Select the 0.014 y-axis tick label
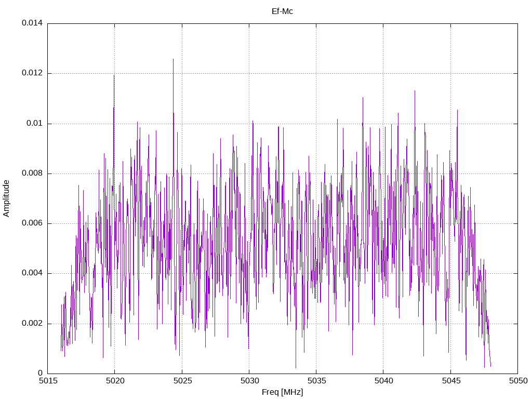Image resolution: width=532 pixels, height=399 pixels. [x=32, y=23]
